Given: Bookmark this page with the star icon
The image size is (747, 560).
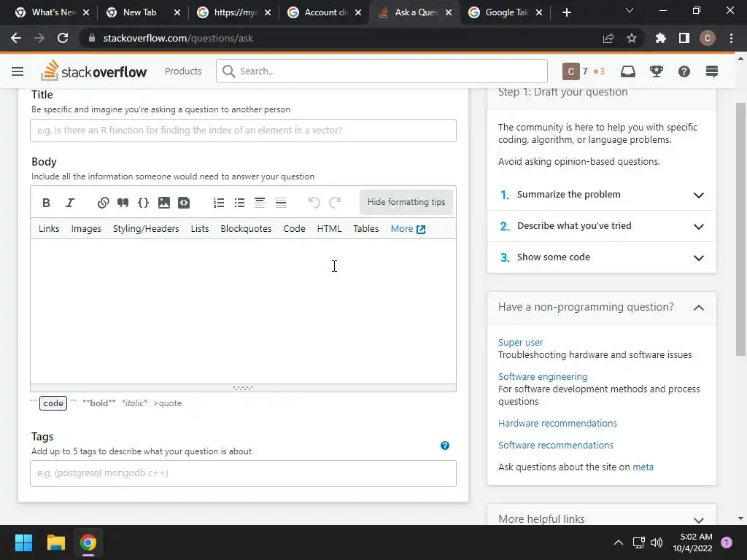Looking at the screenshot, I should pyautogui.click(x=631, y=38).
